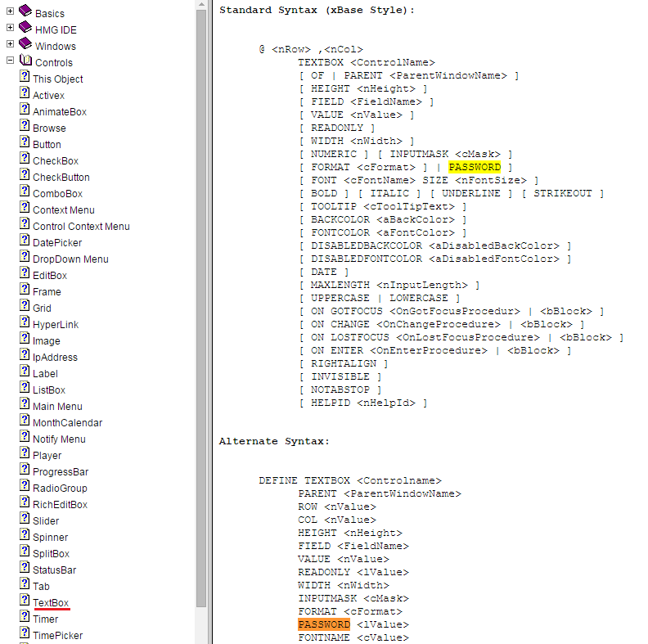Expand the HMG IDE section
This screenshot has width=648, height=644.
pos(10,29)
